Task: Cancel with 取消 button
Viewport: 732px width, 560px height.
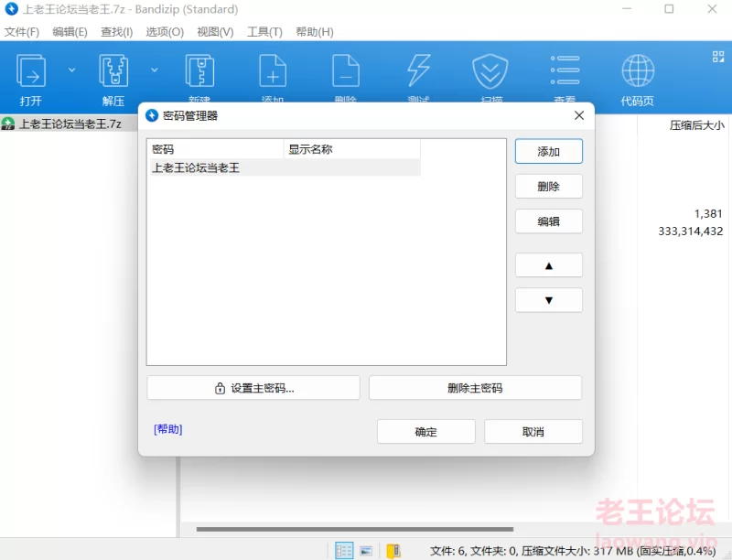Action: click(533, 432)
